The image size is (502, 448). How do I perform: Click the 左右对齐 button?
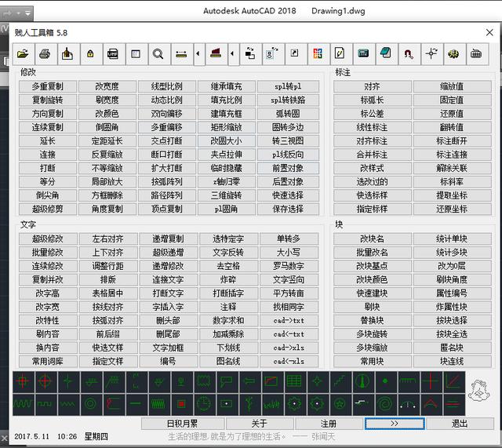click(x=108, y=239)
